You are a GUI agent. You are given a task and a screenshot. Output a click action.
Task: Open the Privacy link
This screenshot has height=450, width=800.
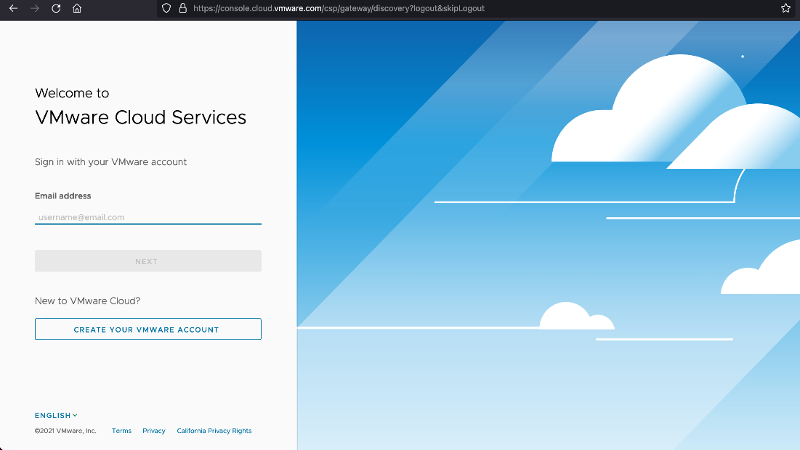154,431
